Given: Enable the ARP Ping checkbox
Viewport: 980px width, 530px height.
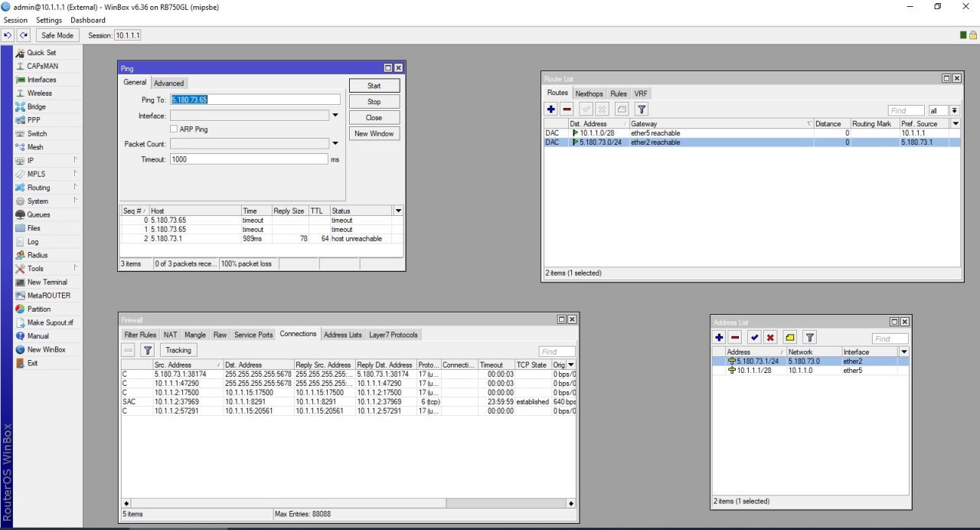Looking at the screenshot, I should (x=174, y=129).
